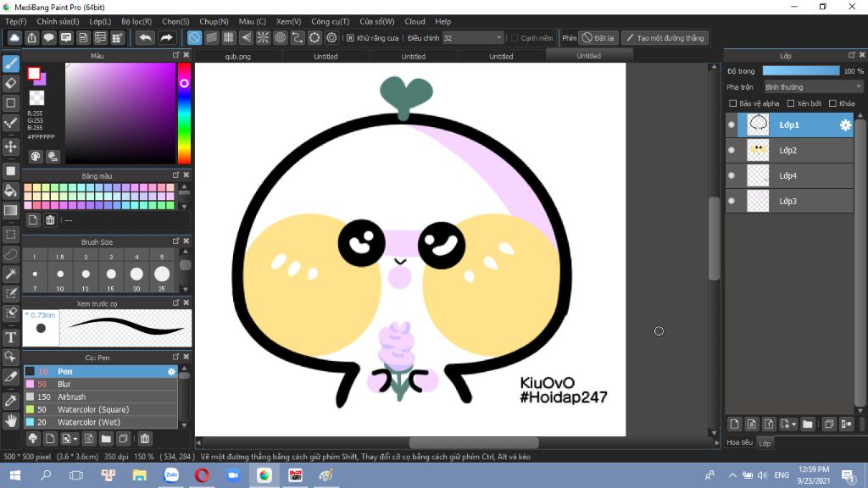868x488 pixels.
Task: Open the Công cụ(T) menu
Action: [331, 21]
